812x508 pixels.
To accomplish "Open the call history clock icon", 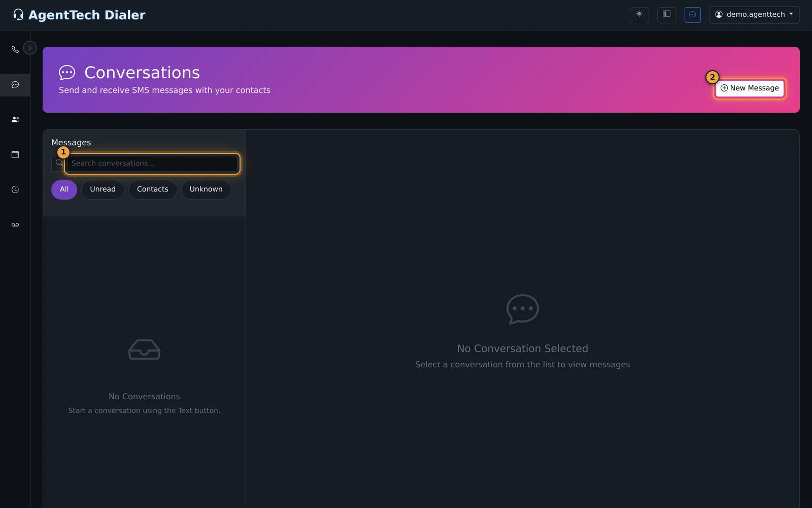I will point(15,189).
